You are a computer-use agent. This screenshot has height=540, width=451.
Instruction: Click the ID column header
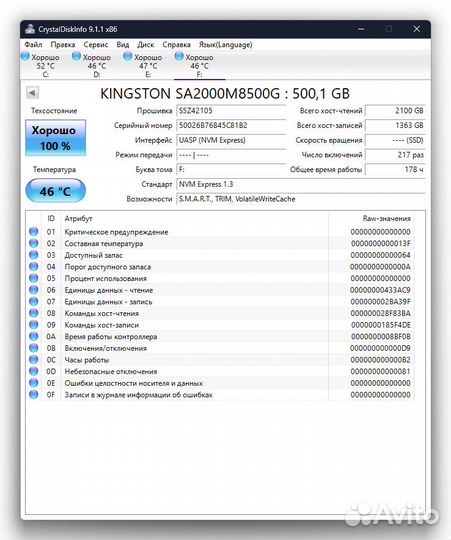point(51,218)
